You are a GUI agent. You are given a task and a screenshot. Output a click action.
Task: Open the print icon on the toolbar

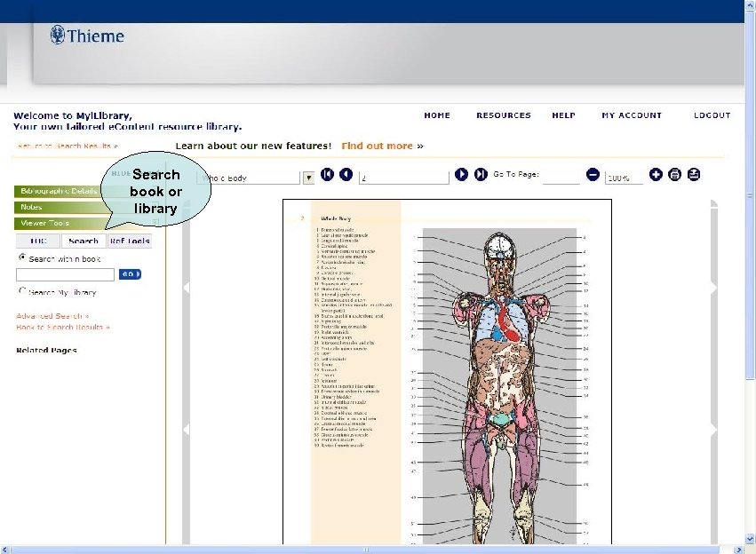pyautogui.click(x=674, y=175)
